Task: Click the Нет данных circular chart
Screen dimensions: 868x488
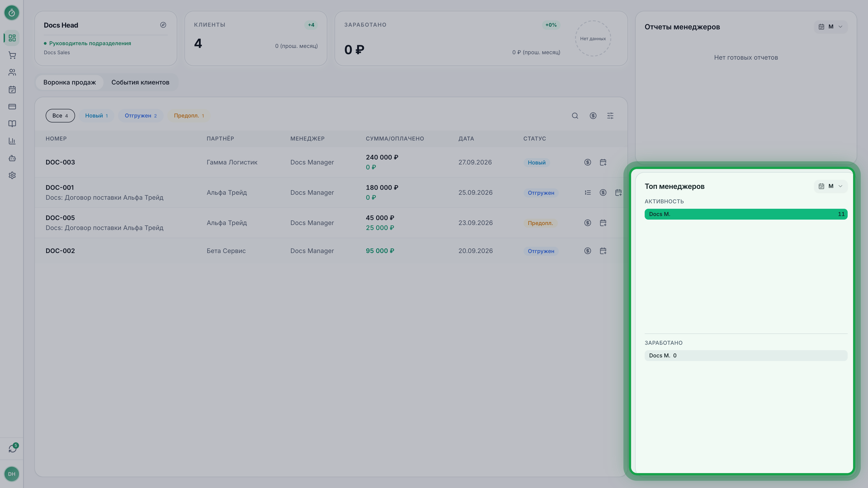Action: pos(593,38)
